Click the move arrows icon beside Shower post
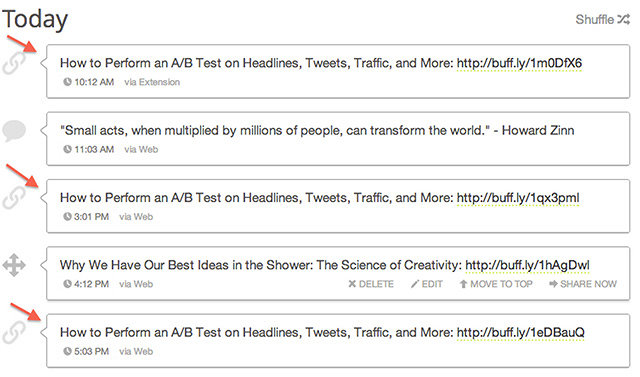Viewport: 640px width, 377px height. (x=14, y=265)
